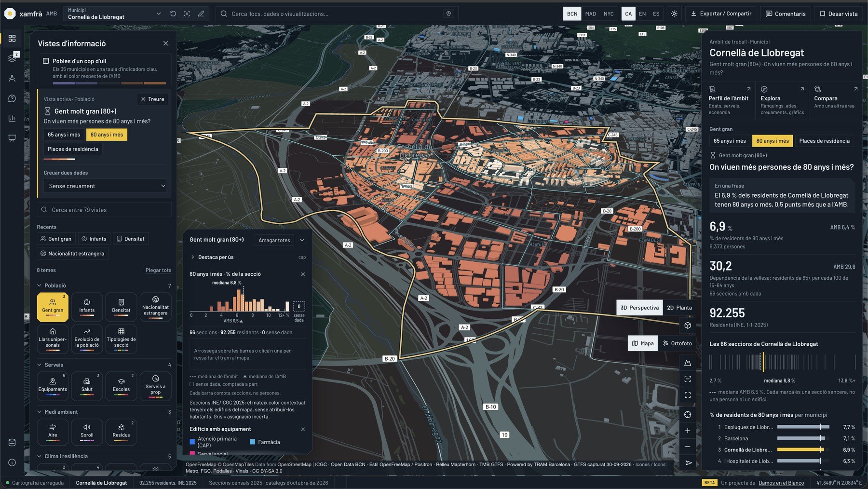Open the bar chart sidebar icon
The width and height of the screenshot is (868, 489).
[x=12, y=118]
